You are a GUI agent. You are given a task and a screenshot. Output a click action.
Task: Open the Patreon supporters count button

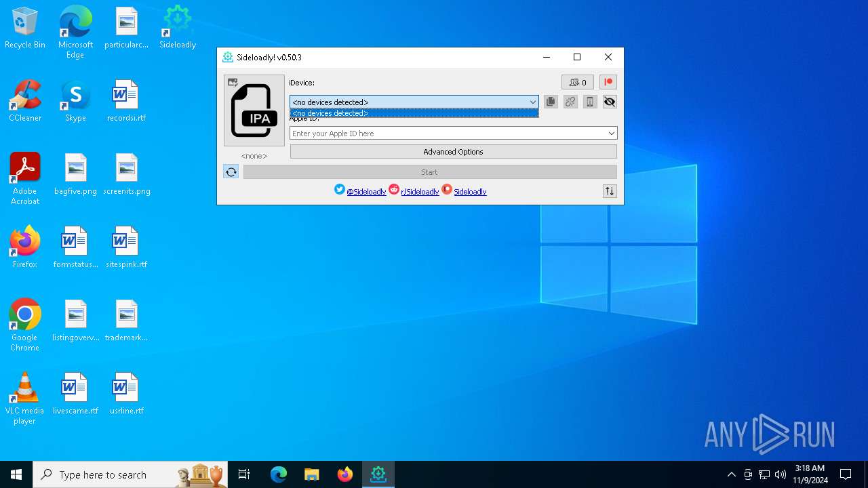click(578, 83)
